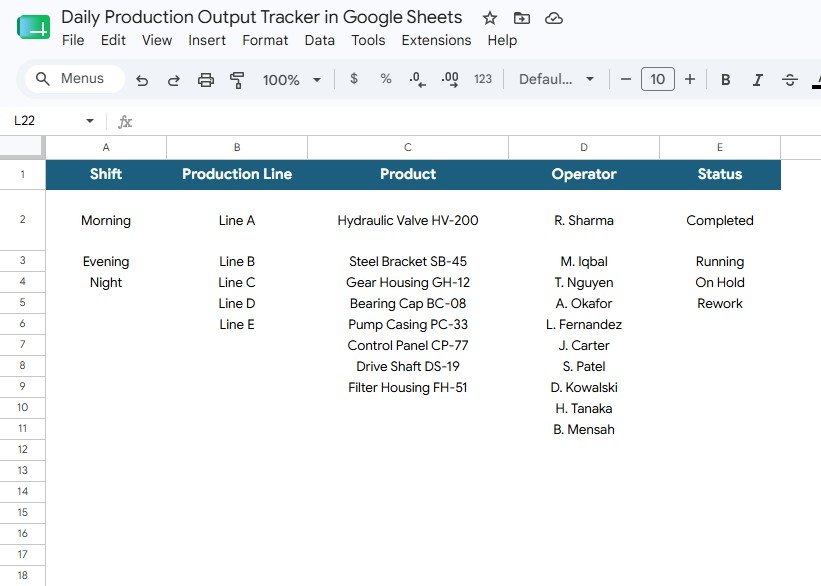
Task: Click increase decimal places icon
Action: pyautogui.click(x=450, y=79)
